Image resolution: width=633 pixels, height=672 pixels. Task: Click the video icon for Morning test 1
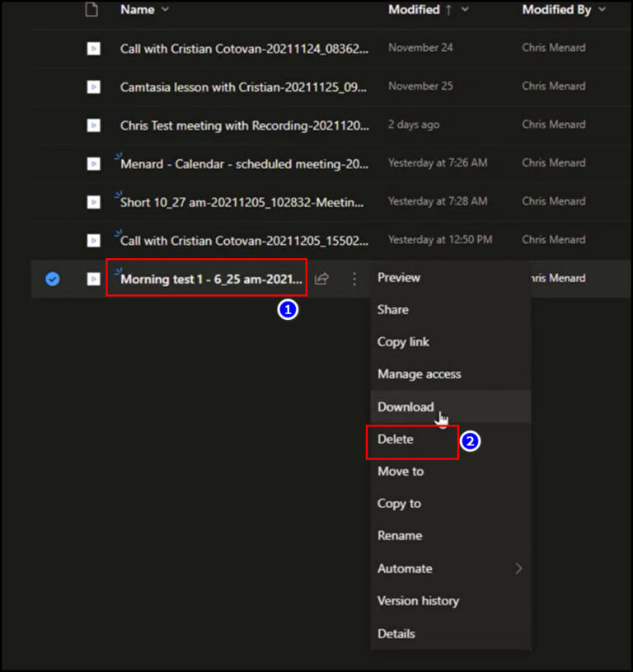click(x=92, y=279)
